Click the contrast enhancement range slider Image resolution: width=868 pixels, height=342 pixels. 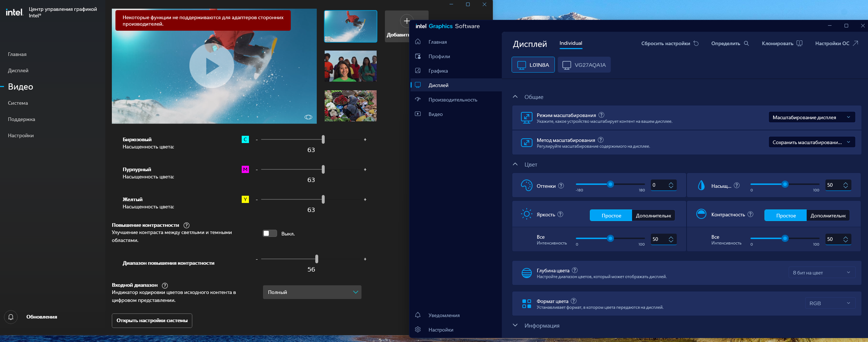pyautogui.click(x=311, y=259)
